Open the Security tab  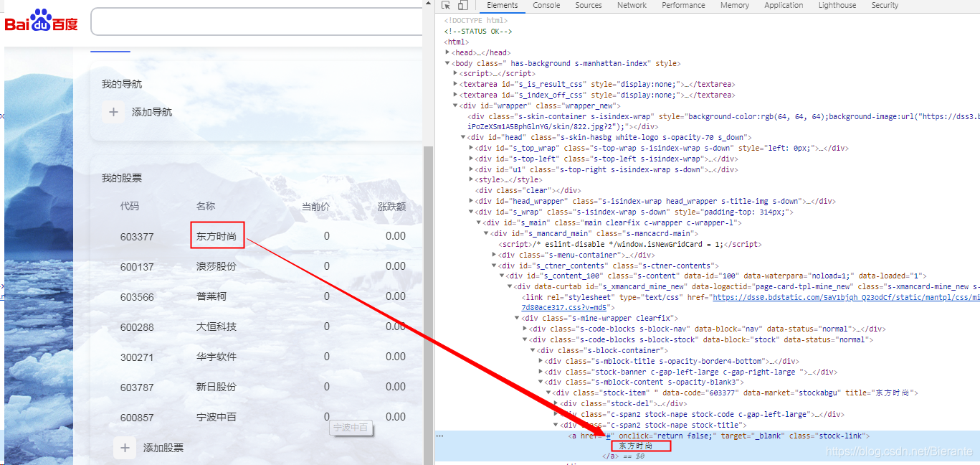point(885,5)
